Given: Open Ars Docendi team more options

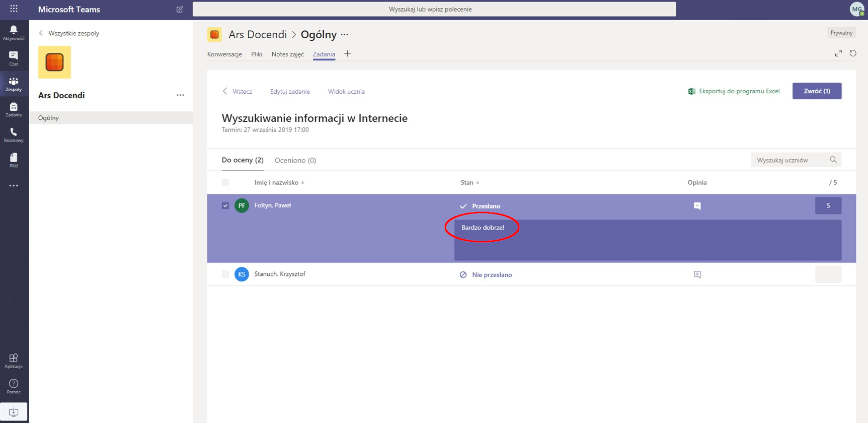Looking at the screenshot, I should [180, 95].
